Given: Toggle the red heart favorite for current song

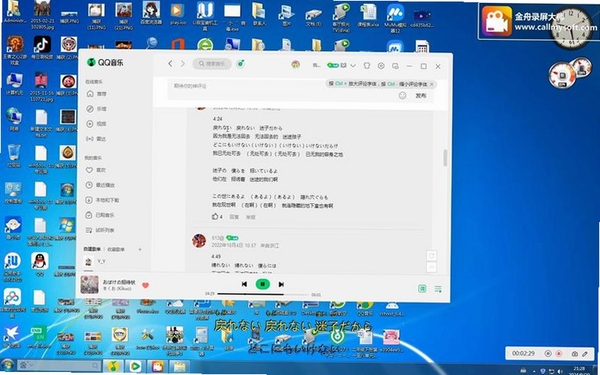Looking at the screenshot, I should click(x=145, y=285).
